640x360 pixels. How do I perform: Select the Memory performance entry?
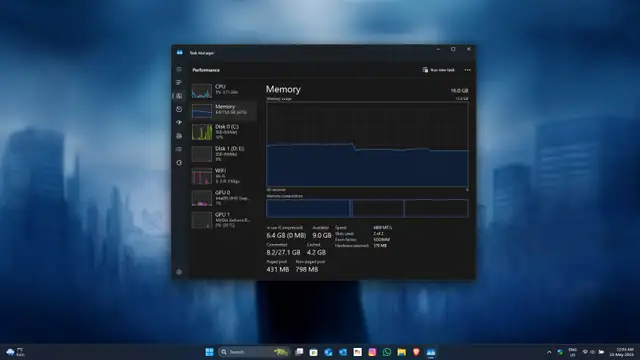223,111
